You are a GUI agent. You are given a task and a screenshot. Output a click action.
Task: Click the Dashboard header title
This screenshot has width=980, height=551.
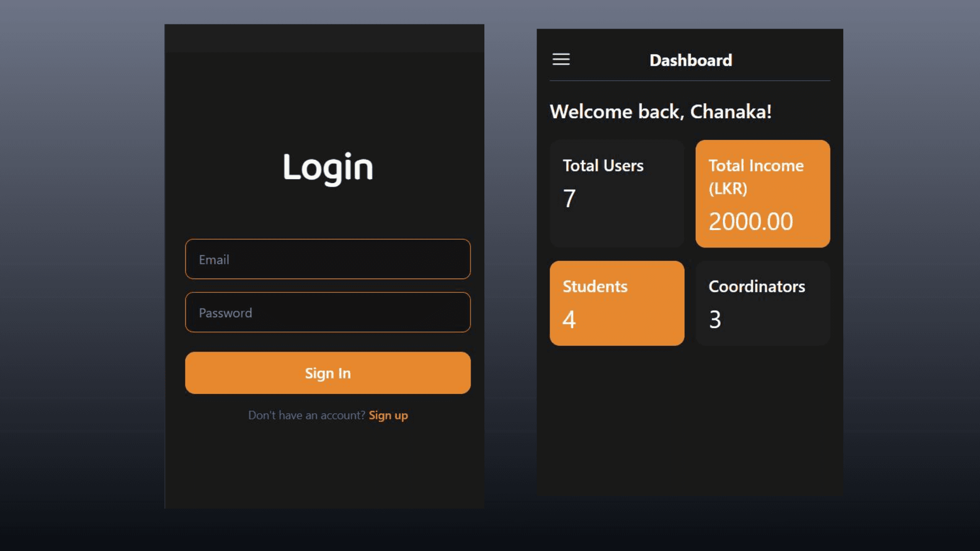point(691,60)
